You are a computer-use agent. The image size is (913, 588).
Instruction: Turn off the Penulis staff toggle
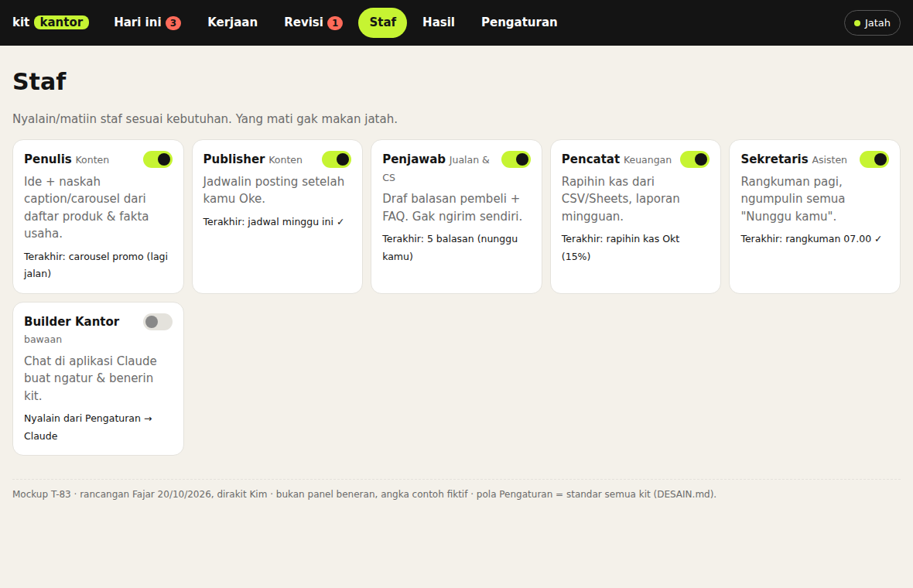pyautogui.click(x=158, y=159)
